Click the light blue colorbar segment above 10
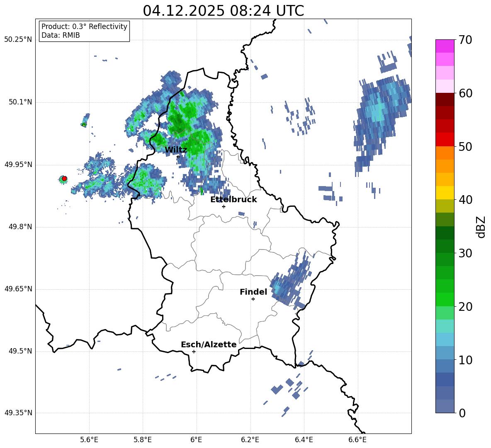This screenshot has height=448, width=491. pos(445,353)
